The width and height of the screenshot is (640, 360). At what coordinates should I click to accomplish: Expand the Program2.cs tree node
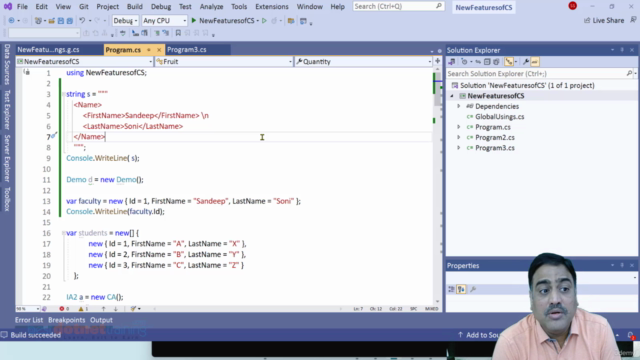tap(458, 138)
